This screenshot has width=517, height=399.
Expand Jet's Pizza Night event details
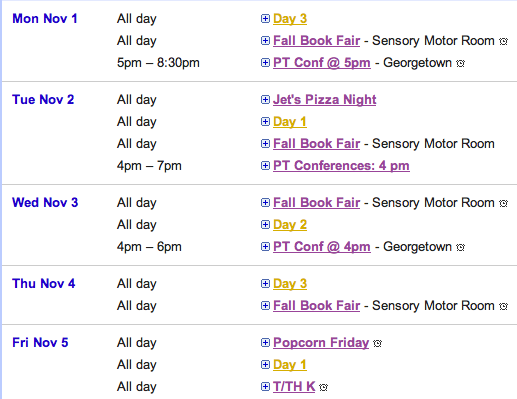coord(265,100)
